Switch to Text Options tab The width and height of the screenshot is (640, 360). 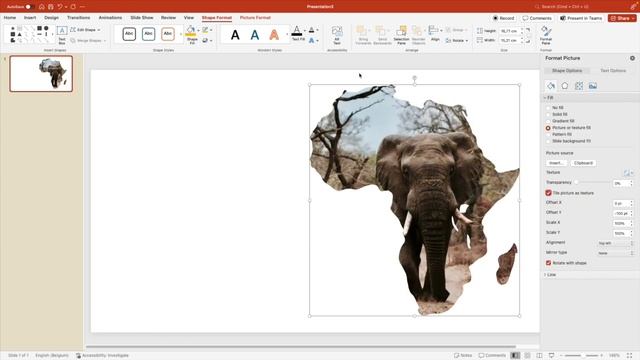[613, 71]
